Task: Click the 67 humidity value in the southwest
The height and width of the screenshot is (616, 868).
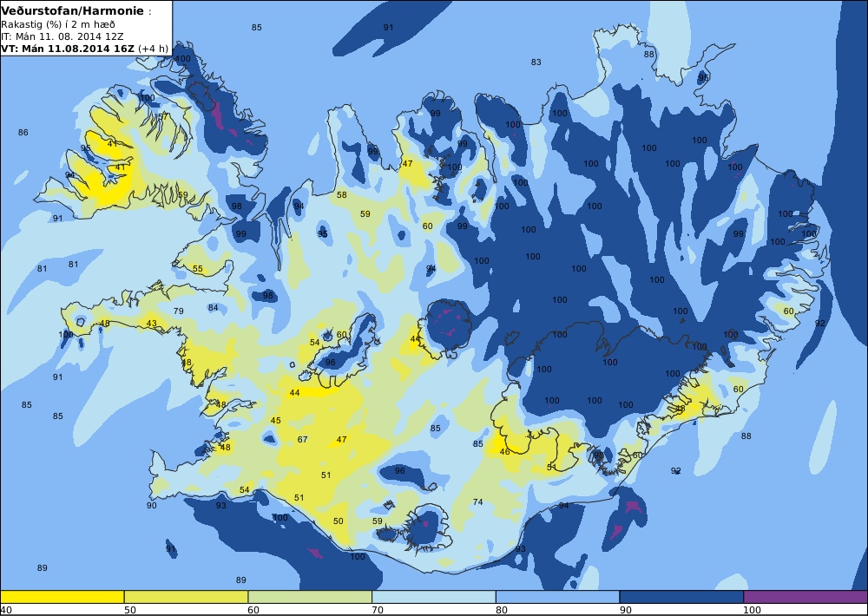Action: [302, 440]
